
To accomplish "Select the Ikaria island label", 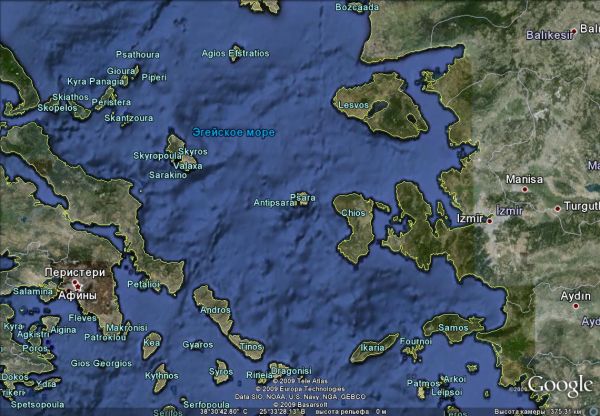I will click(371, 347).
